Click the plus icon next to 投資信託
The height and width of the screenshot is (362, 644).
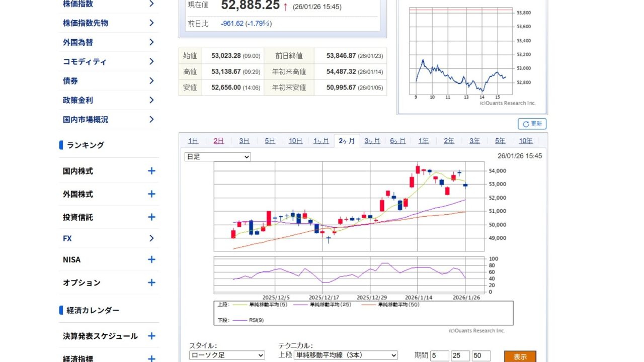(151, 217)
